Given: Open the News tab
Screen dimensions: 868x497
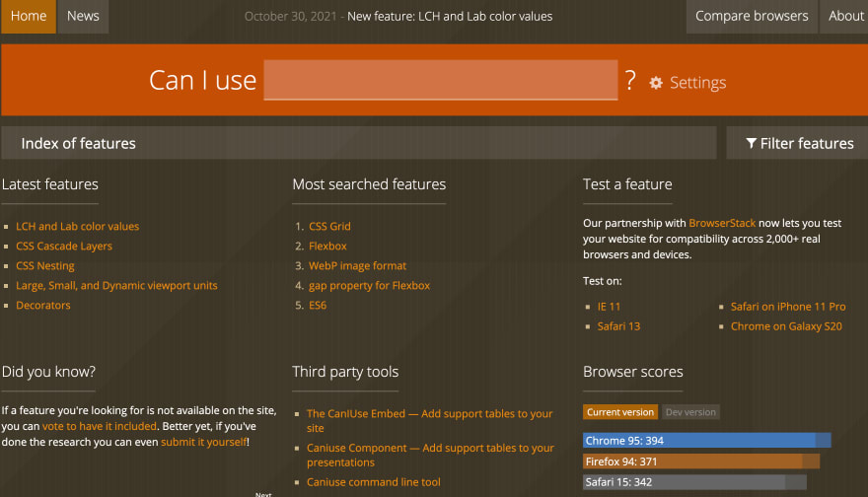Looking at the screenshot, I should [x=83, y=16].
